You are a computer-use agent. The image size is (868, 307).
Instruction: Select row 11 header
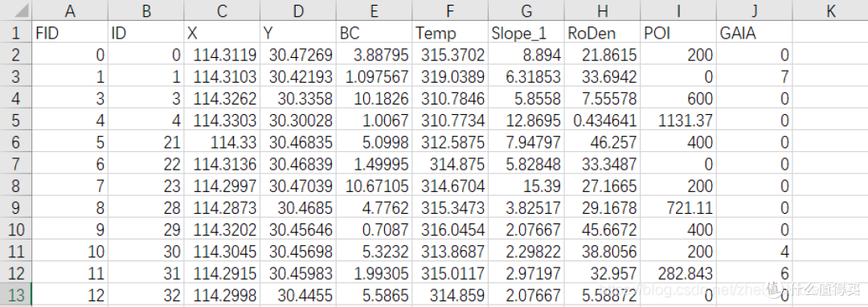[x=15, y=251]
